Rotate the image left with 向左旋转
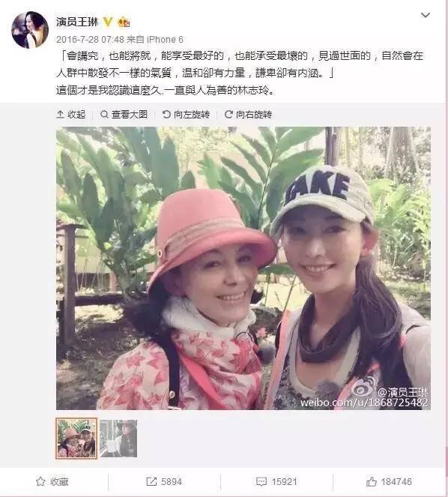The image size is (448, 497). [186, 115]
